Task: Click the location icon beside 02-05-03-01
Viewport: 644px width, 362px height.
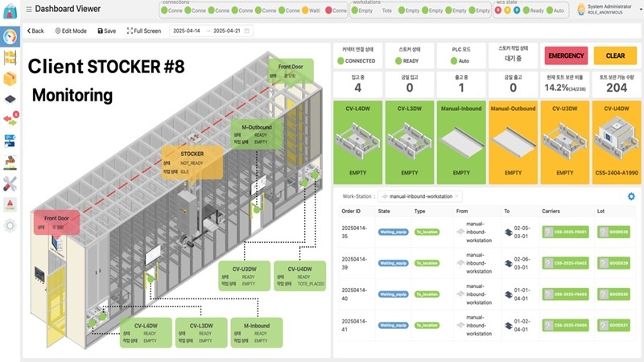Action: pyautogui.click(x=509, y=232)
